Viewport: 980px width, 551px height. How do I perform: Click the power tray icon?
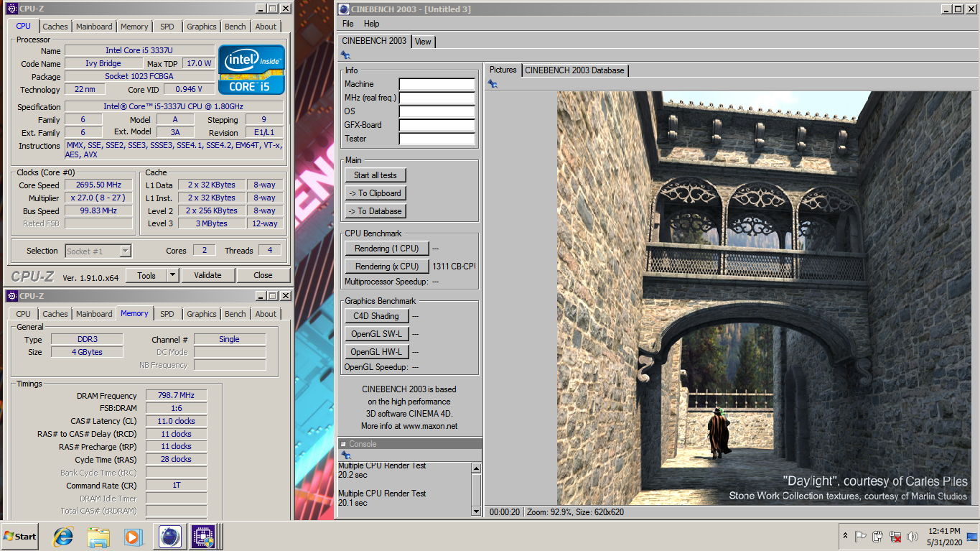coord(878,537)
